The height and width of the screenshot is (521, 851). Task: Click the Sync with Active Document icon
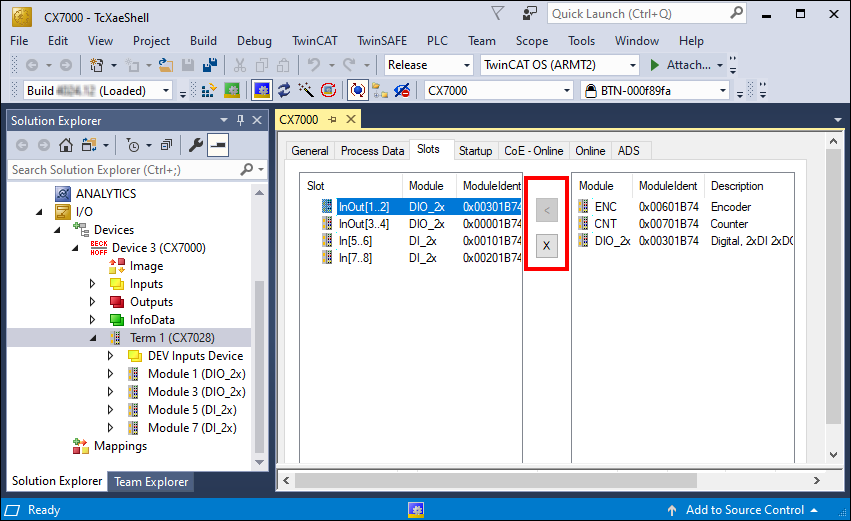(x=88, y=145)
